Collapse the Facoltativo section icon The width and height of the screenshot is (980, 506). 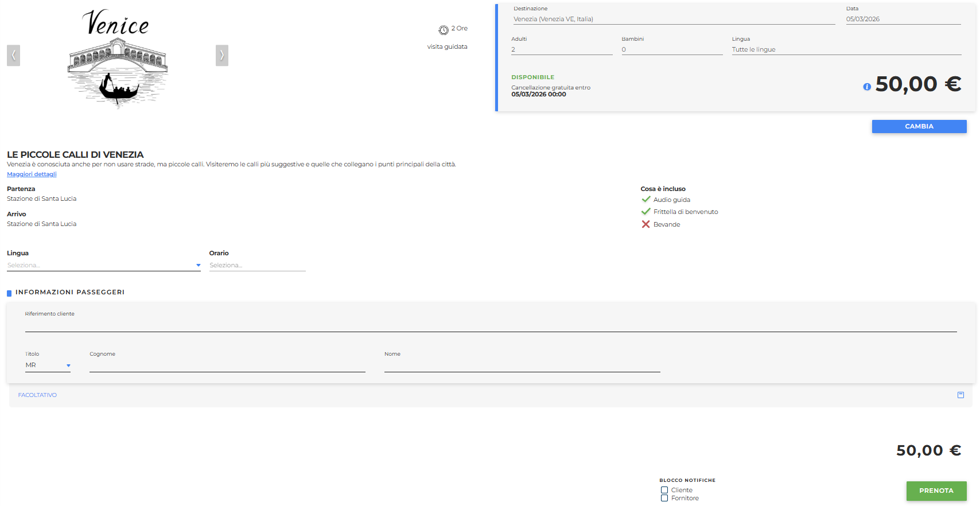[960, 395]
